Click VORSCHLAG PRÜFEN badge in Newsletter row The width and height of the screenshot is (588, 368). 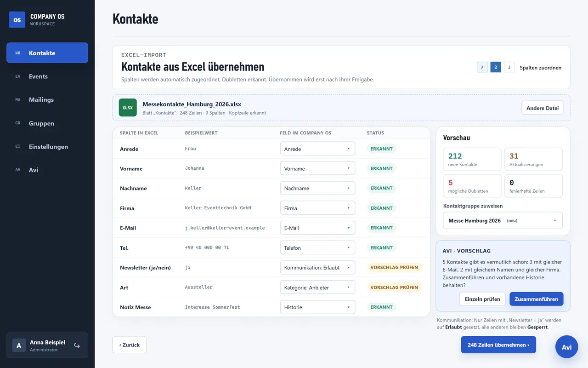(394, 267)
